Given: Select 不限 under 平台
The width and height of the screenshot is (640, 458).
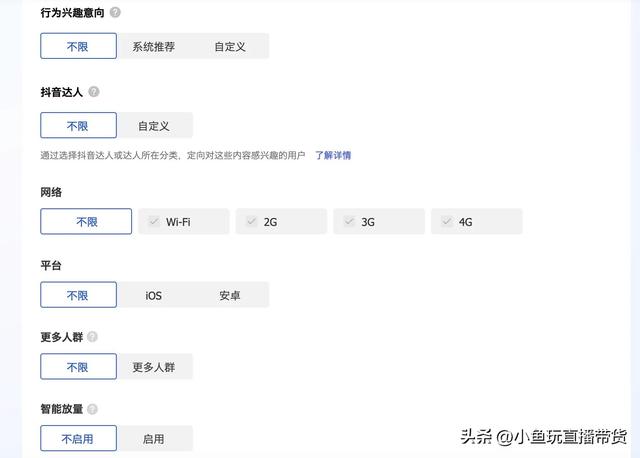Looking at the screenshot, I should (78, 295).
